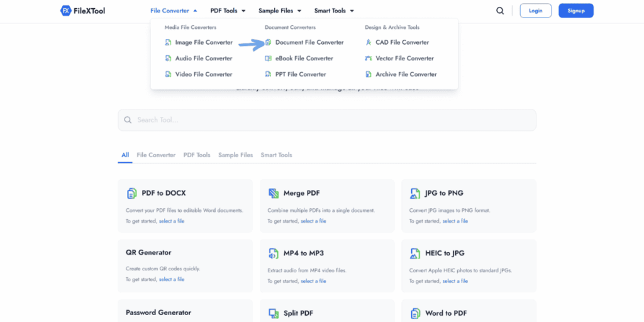Click the CAD File Converter icon
The height and width of the screenshot is (322, 644).
[369, 42]
